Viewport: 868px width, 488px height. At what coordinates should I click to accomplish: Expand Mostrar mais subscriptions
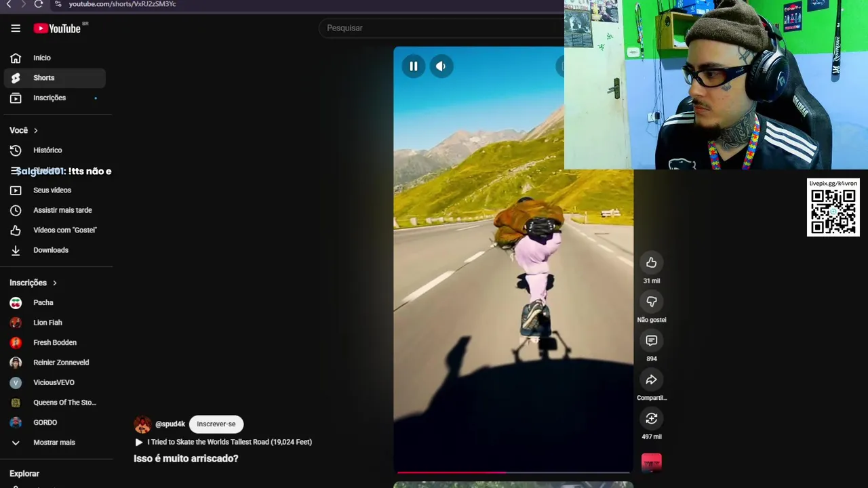[55, 443]
